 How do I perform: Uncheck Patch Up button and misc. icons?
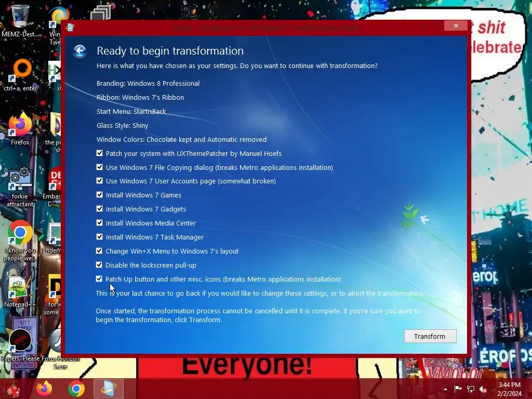(99, 278)
